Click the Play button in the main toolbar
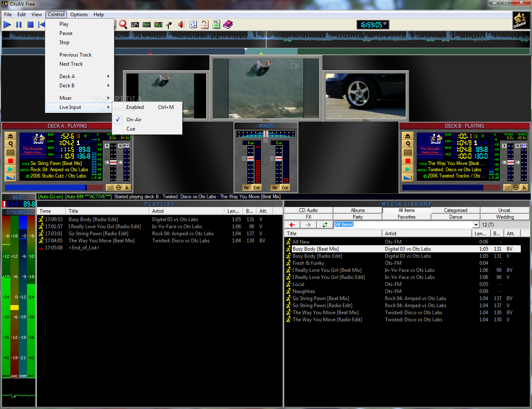 coord(7,25)
